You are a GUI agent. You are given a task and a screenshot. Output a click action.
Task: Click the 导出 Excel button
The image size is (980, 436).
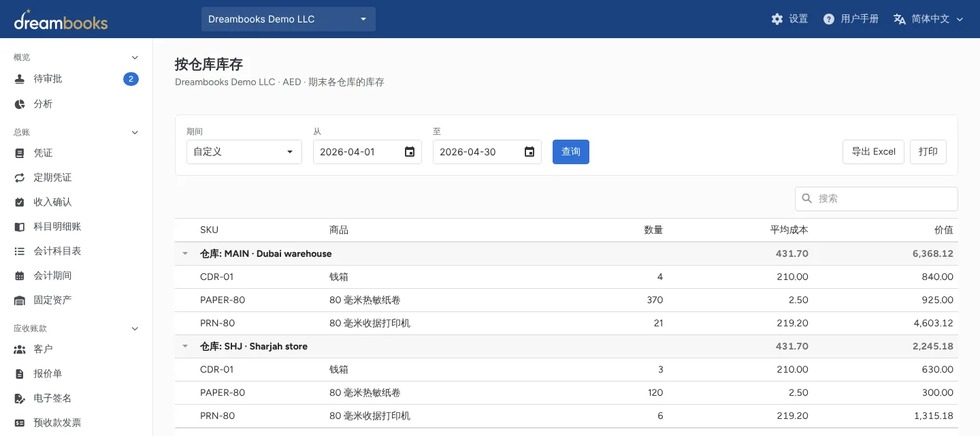(874, 152)
